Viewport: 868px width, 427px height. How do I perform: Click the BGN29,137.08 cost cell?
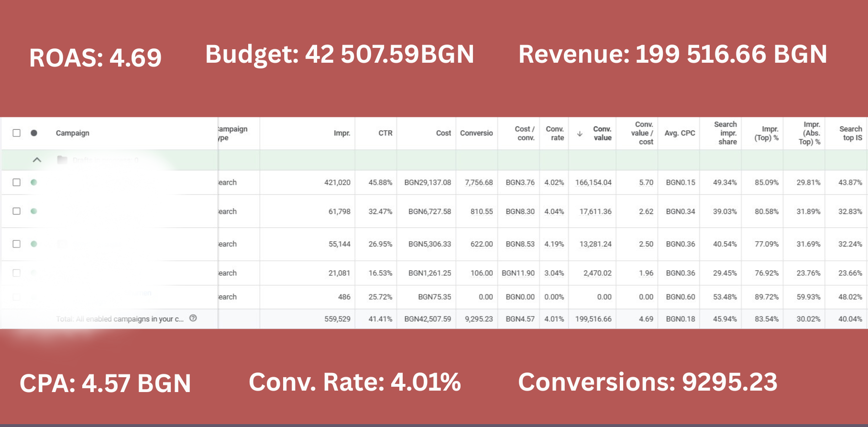428,182
